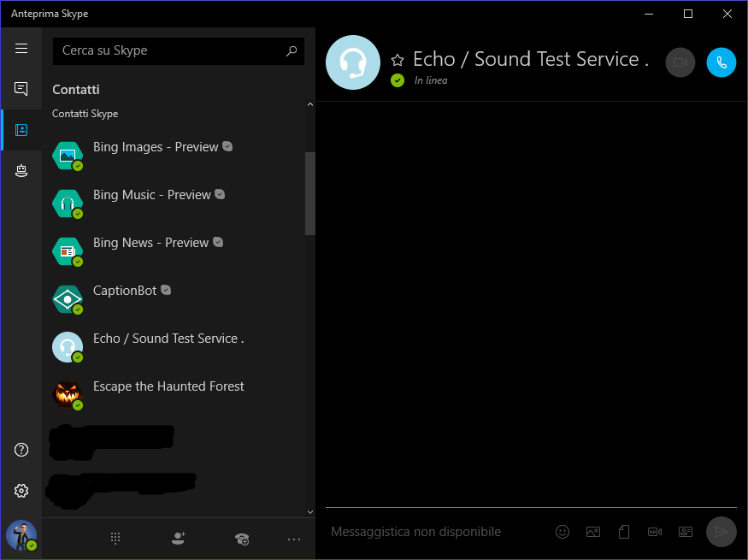Open the hamburger navigation menu

(x=21, y=48)
